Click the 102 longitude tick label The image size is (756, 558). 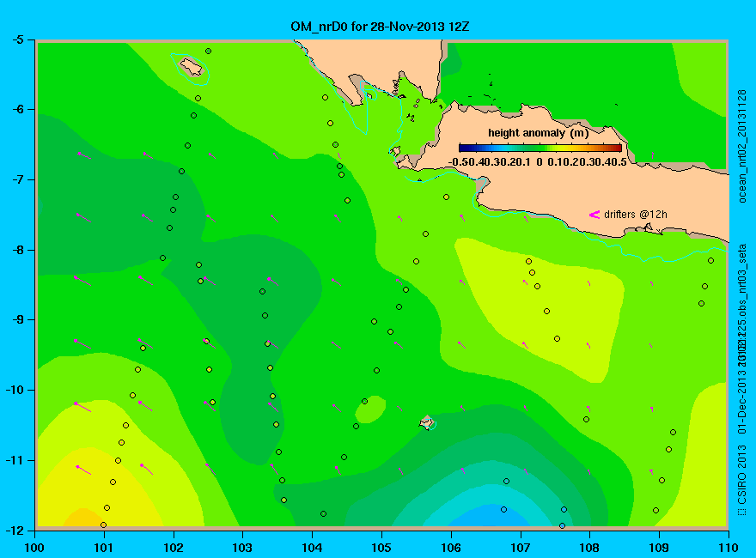pyautogui.click(x=173, y=548)
